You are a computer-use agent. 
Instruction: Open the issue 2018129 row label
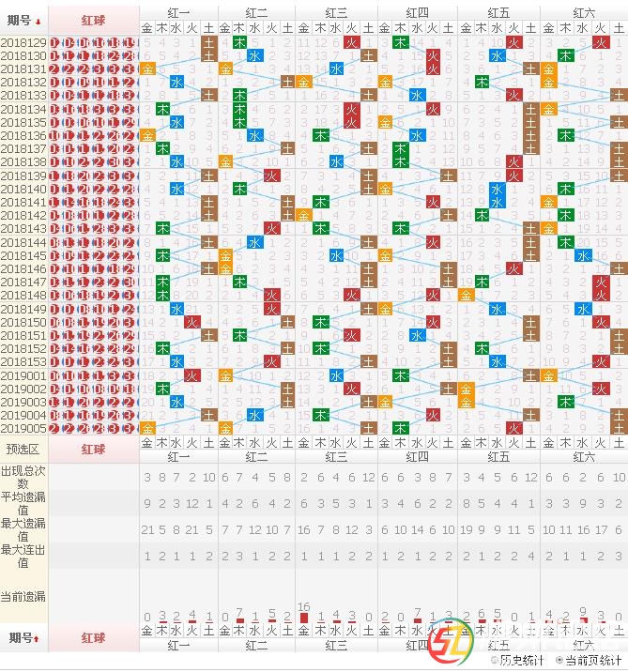23,43
